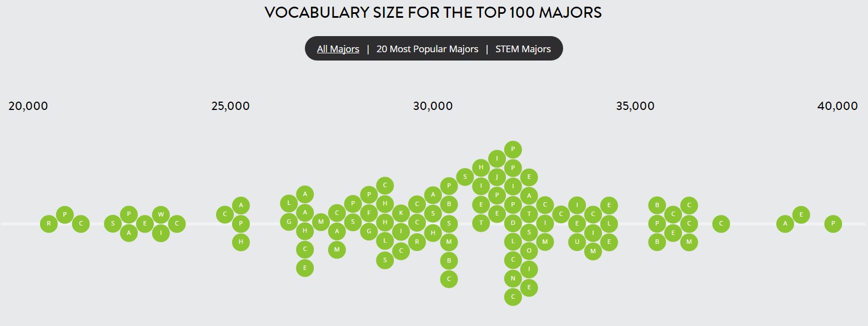Viewport: 868px width, 326px height.
Task: Select the D bubble on the axis line
Action: pos(513,224)
